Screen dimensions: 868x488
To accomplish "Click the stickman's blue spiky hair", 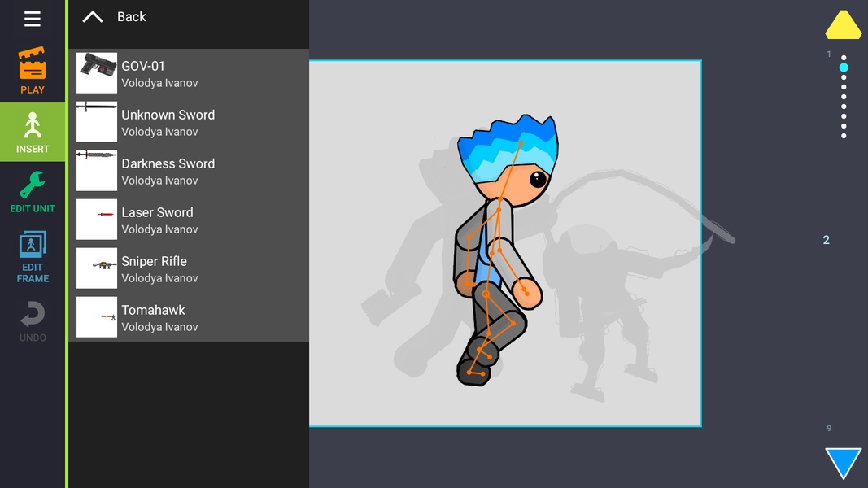I will pos(508,144).
